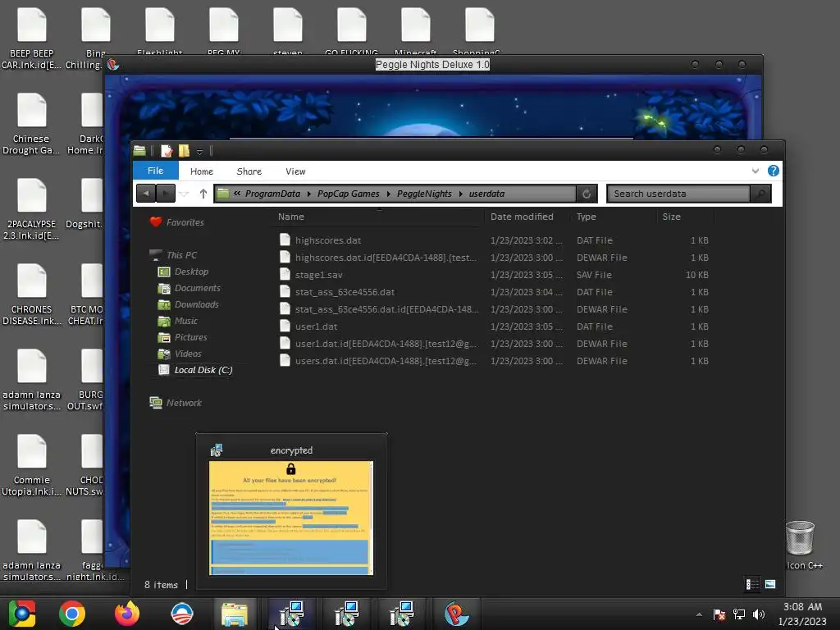The width and height of the screenshot is (840, 630).
Task: Switch to Peggle Nights from the taskbar
Action: click(456, 614)
